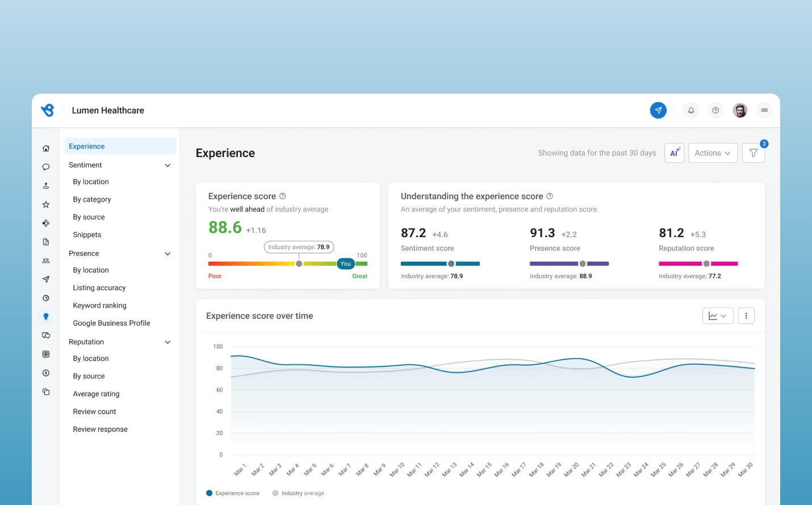Click 'Showing data for the past 30 days'
This screenshot has height=505, width=812.
pyautogui.click(x=597, y=153)
